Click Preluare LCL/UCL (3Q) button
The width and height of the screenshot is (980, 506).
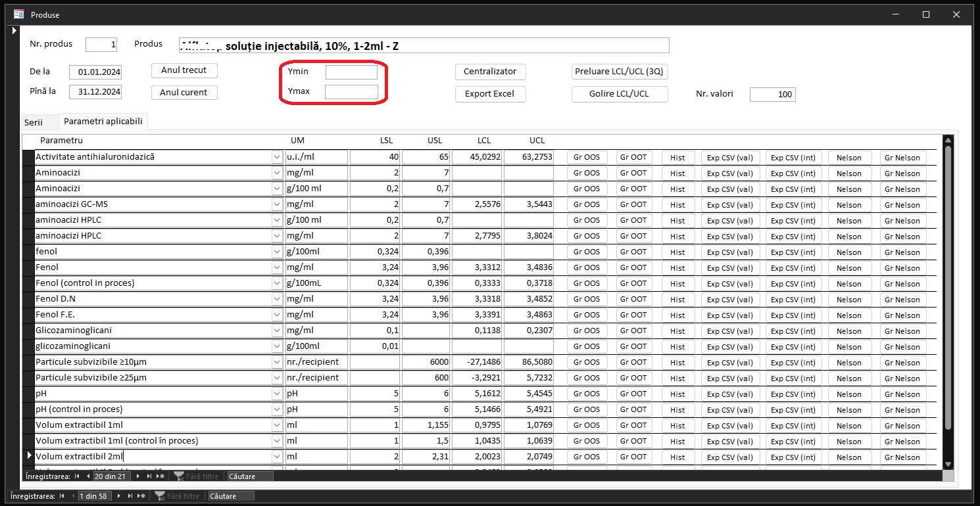click(x=620, y=72)
